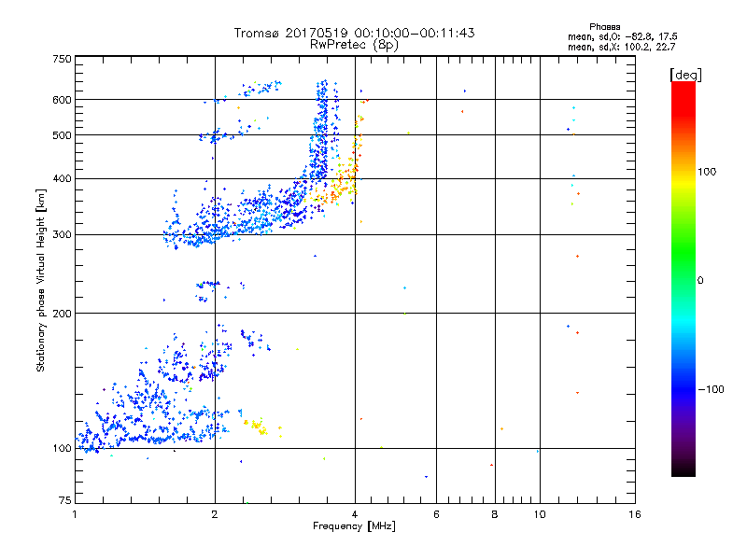Click the 'Stationary phase Virtual Height [km]' axis label
Image resolution: width=747 pixels, height=560 pixels.
[41, 280]
